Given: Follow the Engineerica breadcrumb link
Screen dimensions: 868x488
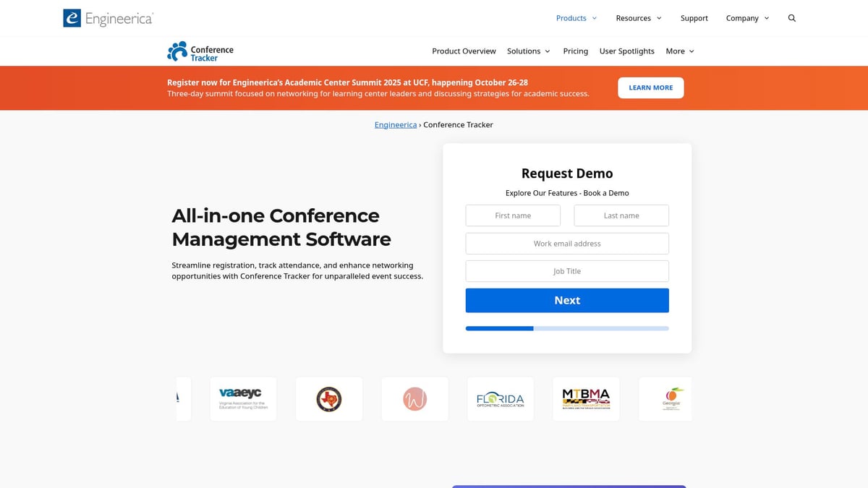Looking at the screenshot, I should [x=395, y=124].
